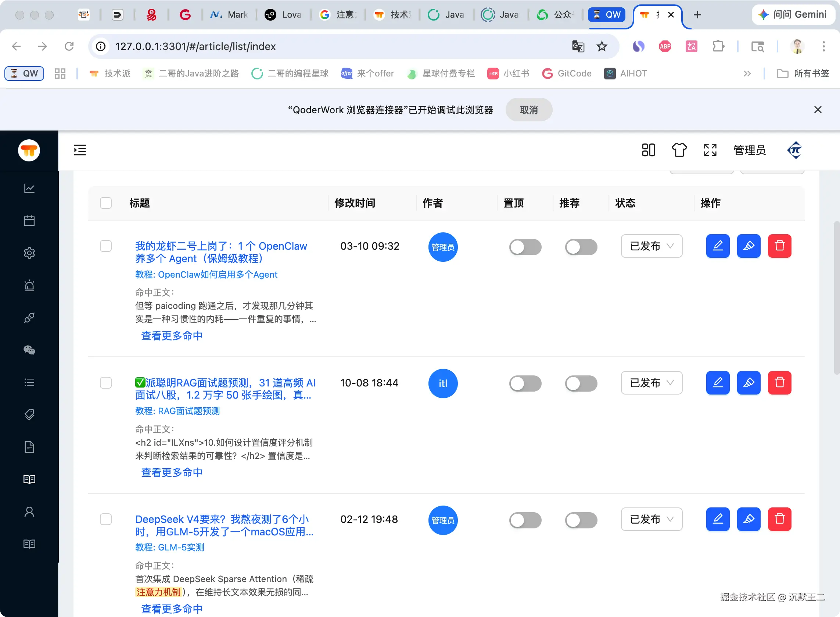
Task: Toggle fullscreen with expand-arrows icon
Action: [710, 150]
